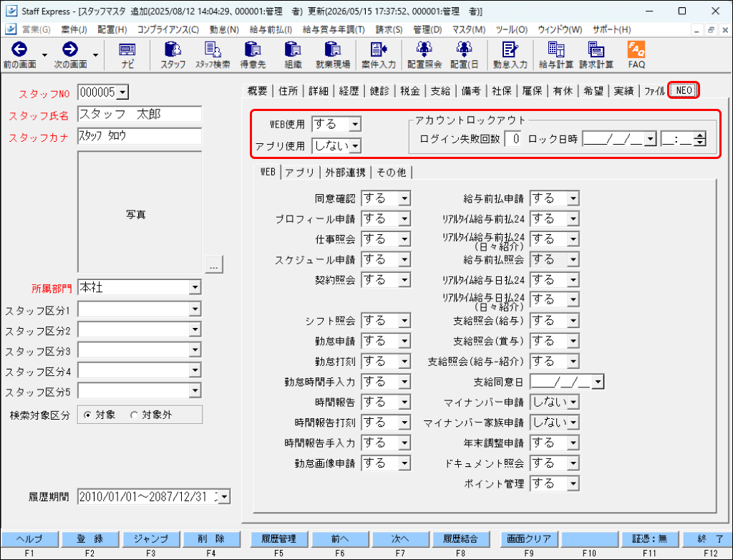Expand the 同意確認 dropdown
Image resolution: width=733 pixels, height=560 pixels.
pyautogui.click(x=405, y=198)
